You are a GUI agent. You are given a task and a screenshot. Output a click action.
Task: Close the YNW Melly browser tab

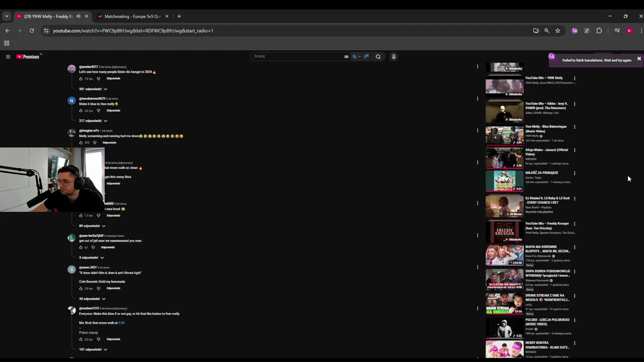87,16
